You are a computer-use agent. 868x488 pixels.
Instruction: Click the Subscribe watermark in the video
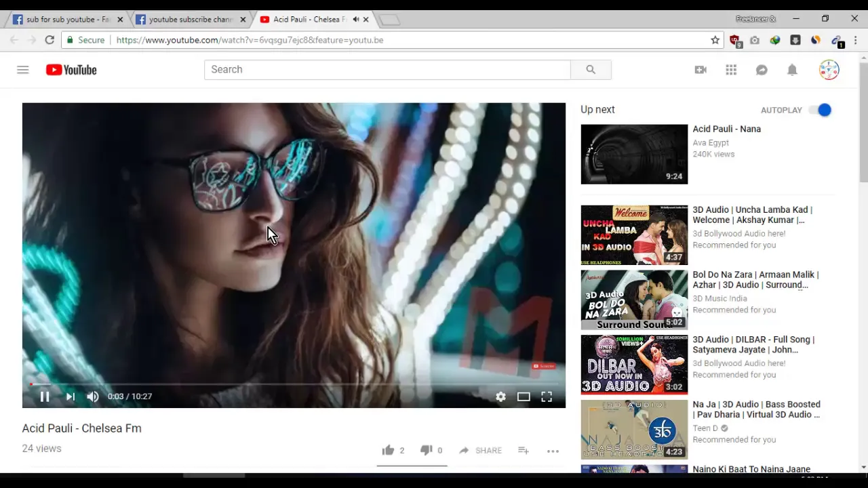point(544,366)
